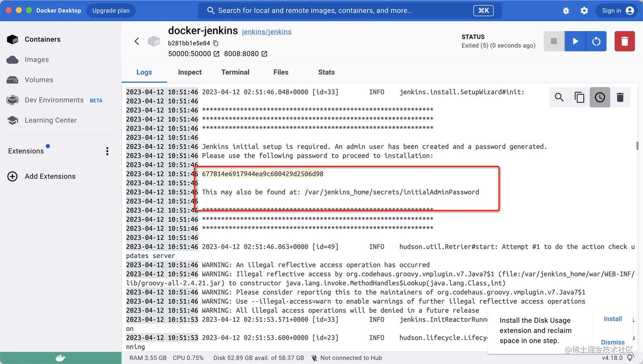
Task: Click the feedback lightbulb icon
Action: pos(630,358)
